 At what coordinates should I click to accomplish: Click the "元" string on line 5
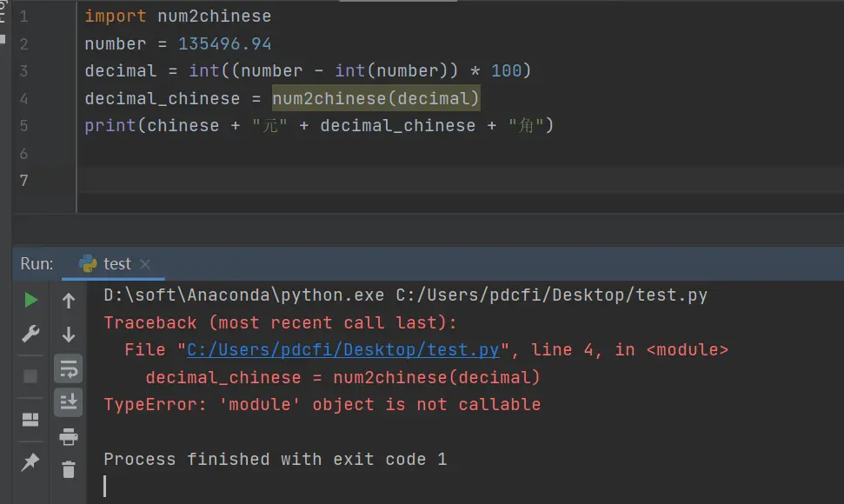tap(269, 126)
